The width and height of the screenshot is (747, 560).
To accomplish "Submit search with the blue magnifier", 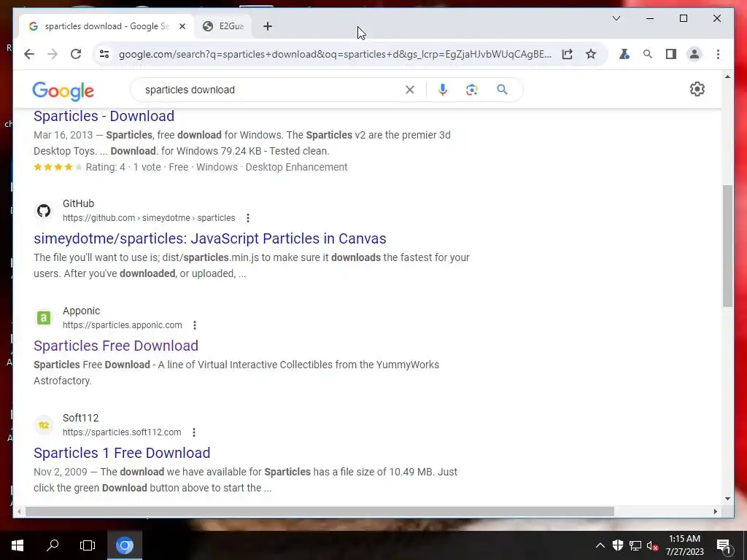I will [502, 90].
